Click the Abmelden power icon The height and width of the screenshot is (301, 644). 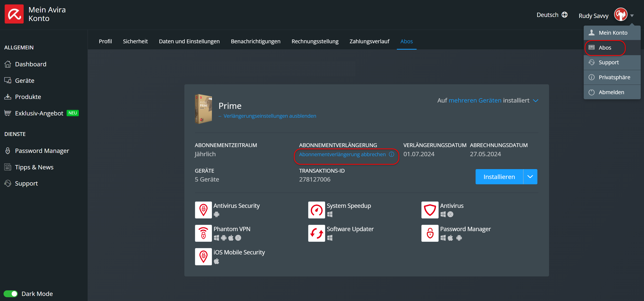[x=592, y=92]
